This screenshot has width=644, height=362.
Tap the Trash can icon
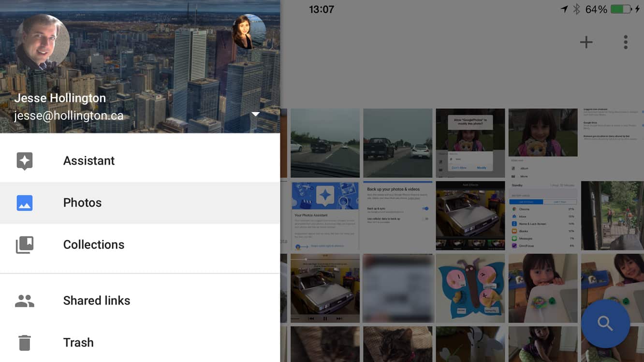click(25, 342)
